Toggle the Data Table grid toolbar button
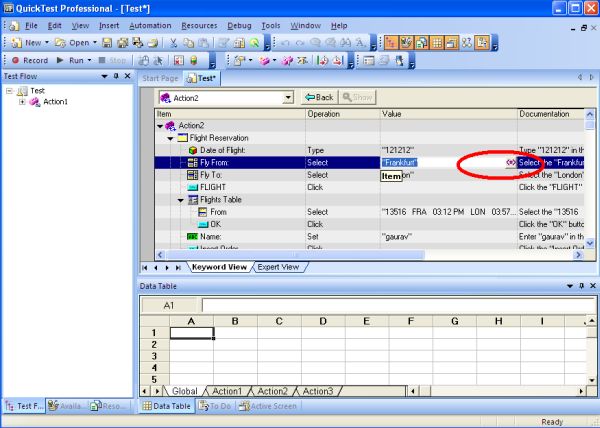This screenshot has height=428, width=600. (x=437, y=43)
